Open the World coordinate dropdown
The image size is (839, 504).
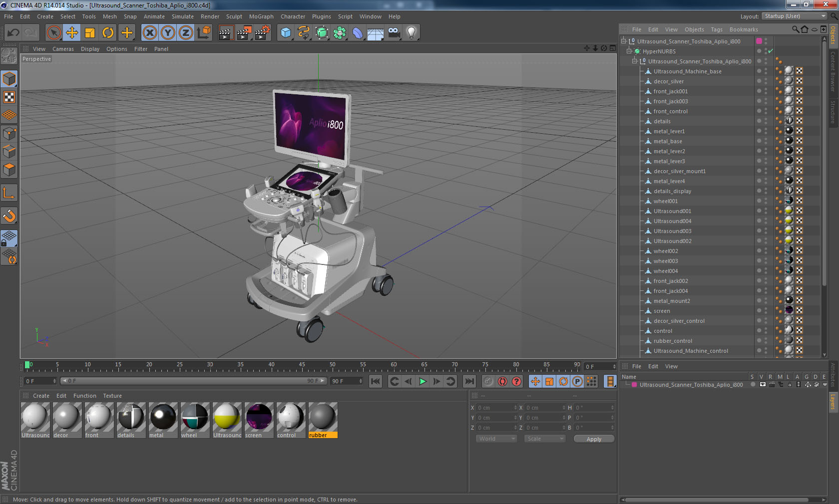pyautogui.click(x=496, y=439)
